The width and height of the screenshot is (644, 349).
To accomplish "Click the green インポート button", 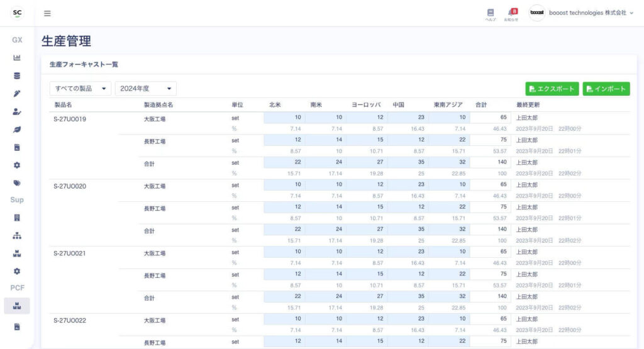I will point(606,89).
